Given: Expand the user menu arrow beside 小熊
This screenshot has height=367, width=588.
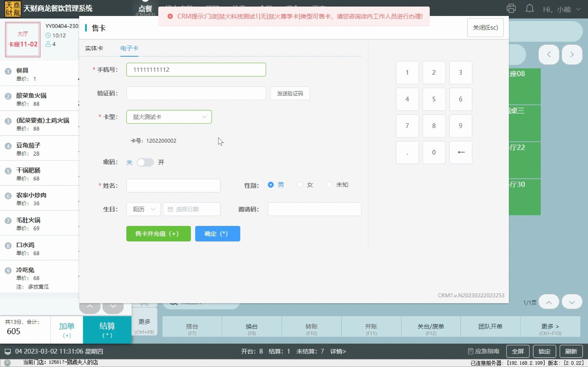Looking at the screenshot, I should 578,9.
